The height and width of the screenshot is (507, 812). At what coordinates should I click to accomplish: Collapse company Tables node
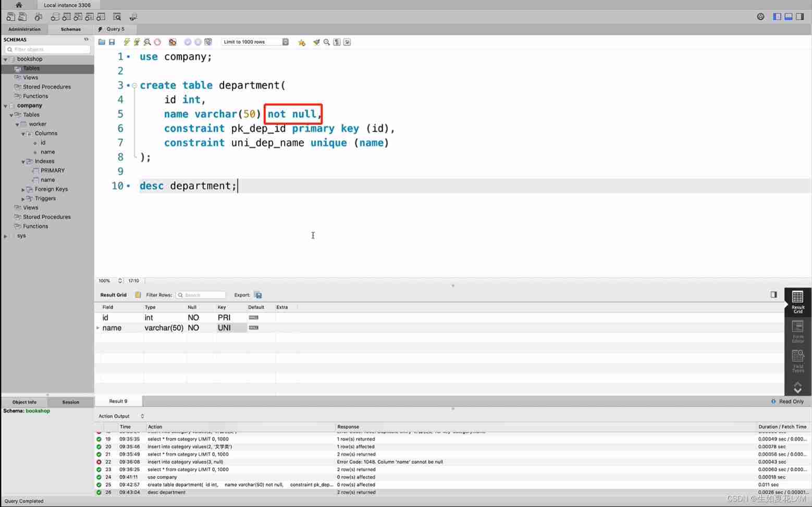pos(11,115)
